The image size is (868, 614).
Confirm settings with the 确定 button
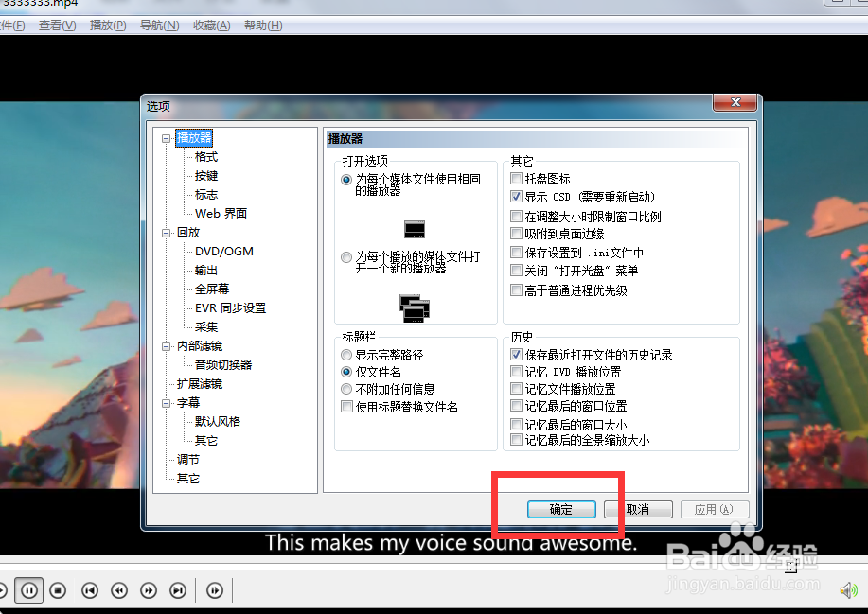click(x=561, y=509)
